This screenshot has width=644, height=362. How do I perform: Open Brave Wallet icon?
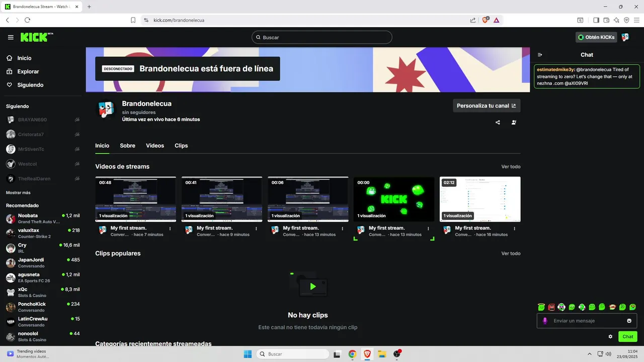pos(606,20)
